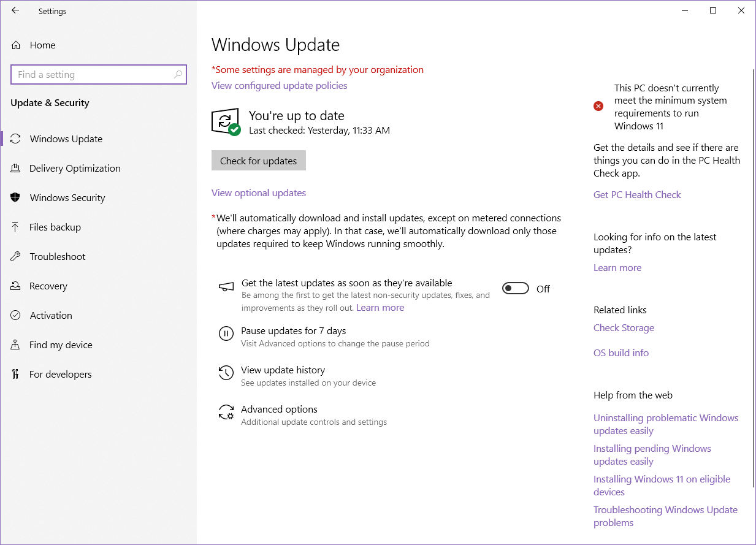Click the back arrow at top left

(15, 10)
